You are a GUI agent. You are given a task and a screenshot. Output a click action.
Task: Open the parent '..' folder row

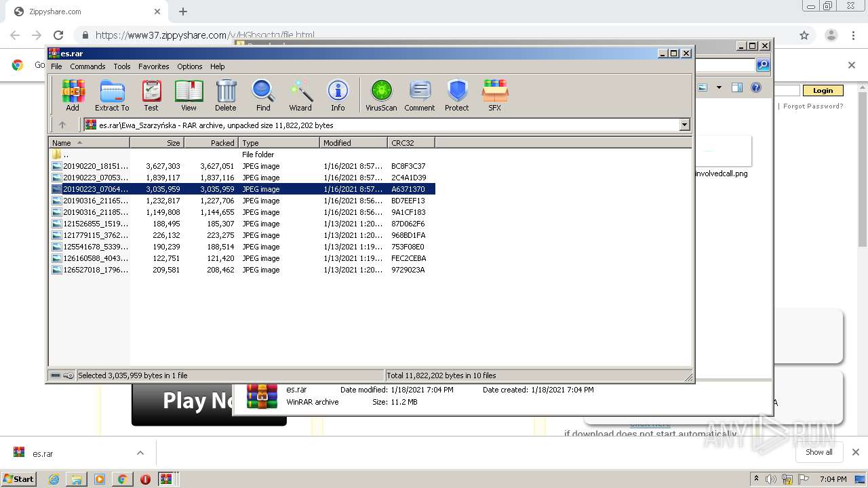pos(241,155)
